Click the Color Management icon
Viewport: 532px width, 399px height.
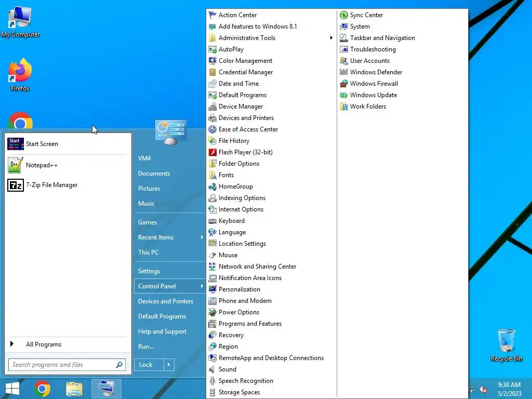point(212,61)
